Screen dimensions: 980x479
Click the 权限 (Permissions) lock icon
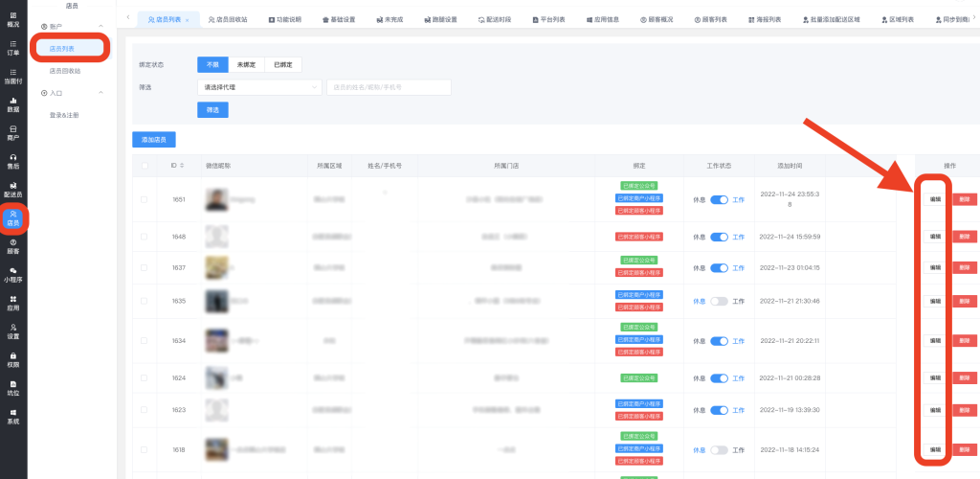(13, 359)
